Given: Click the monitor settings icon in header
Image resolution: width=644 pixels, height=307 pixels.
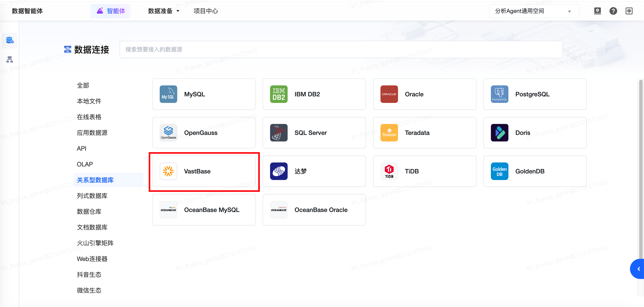Looking at the screenshot, I should coord(597,11).
